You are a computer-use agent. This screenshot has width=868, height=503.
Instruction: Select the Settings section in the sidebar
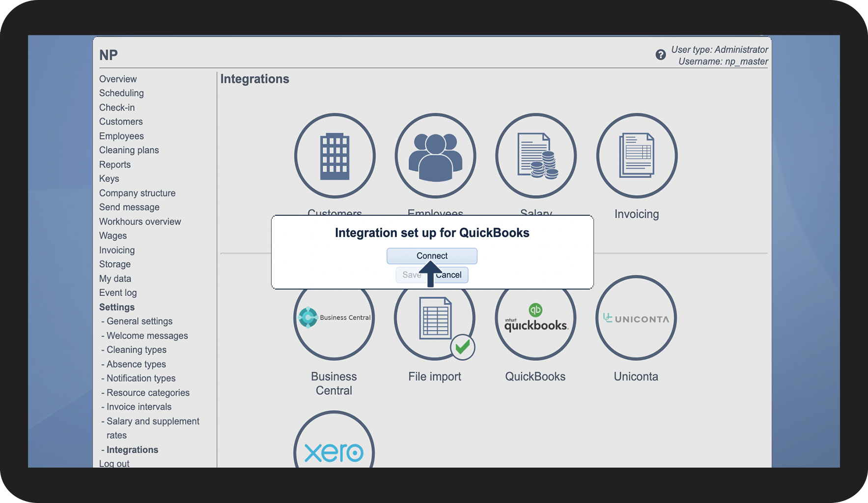point(117,307)
